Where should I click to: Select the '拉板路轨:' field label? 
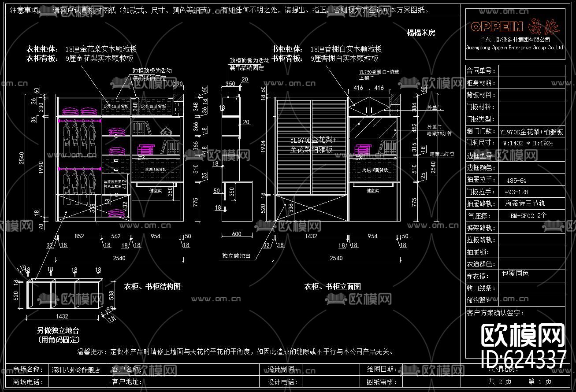tap(481, 240)
